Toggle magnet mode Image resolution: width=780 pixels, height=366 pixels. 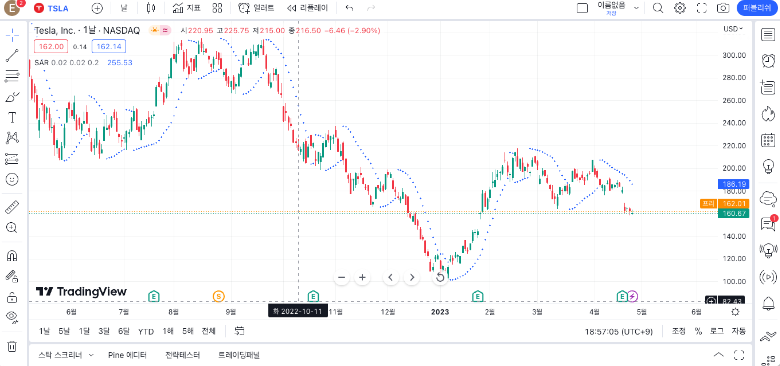(12, 255)
